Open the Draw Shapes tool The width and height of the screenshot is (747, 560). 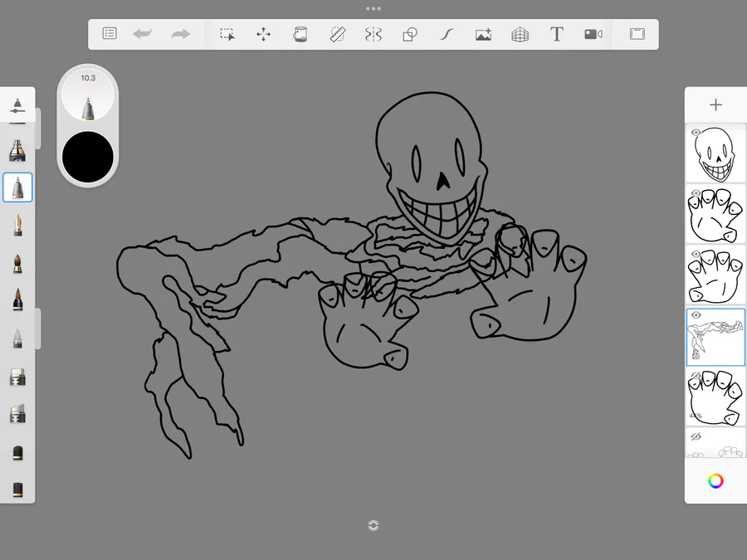coord(410,34)
